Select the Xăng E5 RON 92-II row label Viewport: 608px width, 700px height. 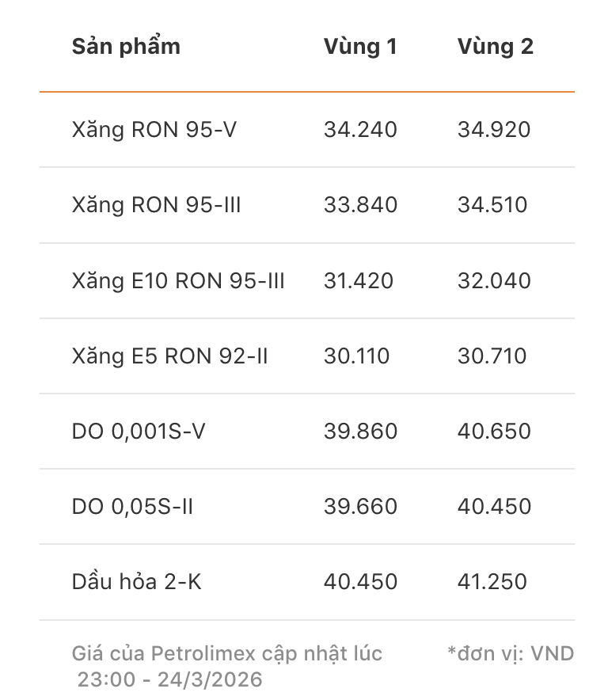(x=169, y=356)
